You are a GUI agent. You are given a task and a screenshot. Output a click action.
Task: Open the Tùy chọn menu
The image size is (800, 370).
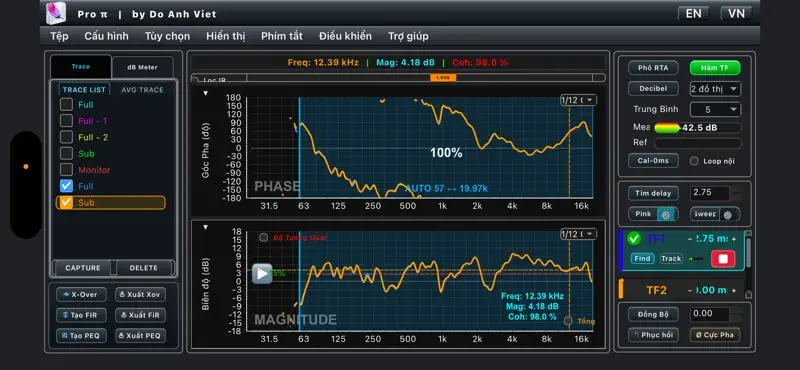coord(167,36)
